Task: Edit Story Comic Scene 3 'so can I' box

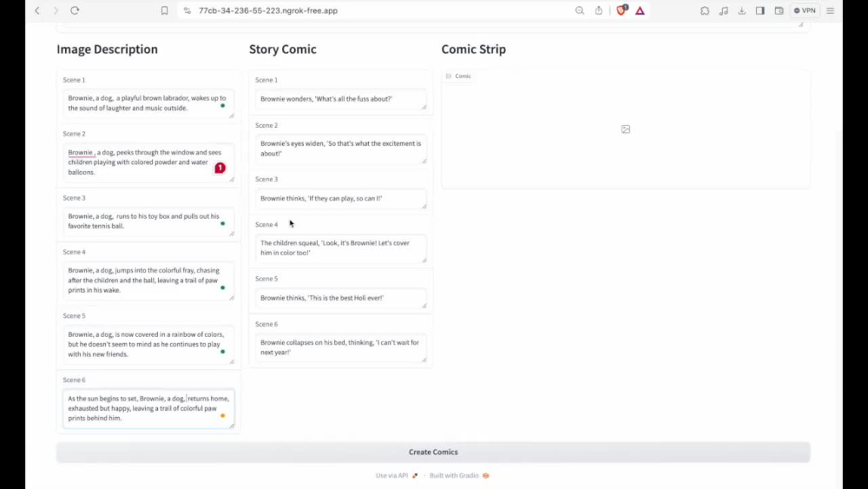Action: 341,198
